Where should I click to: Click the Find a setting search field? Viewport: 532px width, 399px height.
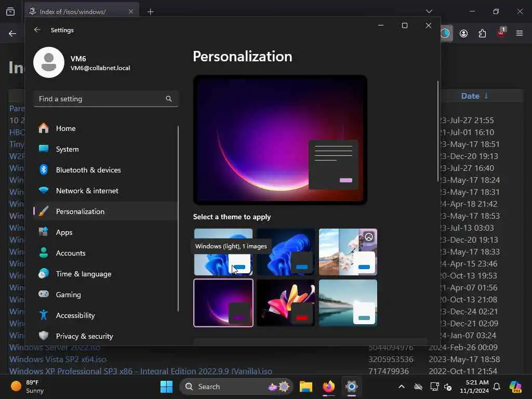click(106, 99)
